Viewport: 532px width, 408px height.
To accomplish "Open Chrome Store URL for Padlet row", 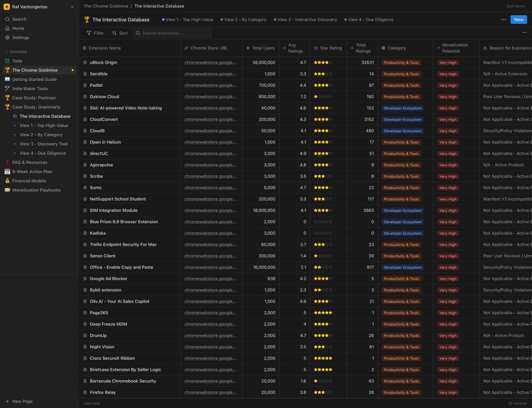I will click(x=211, y=85).
